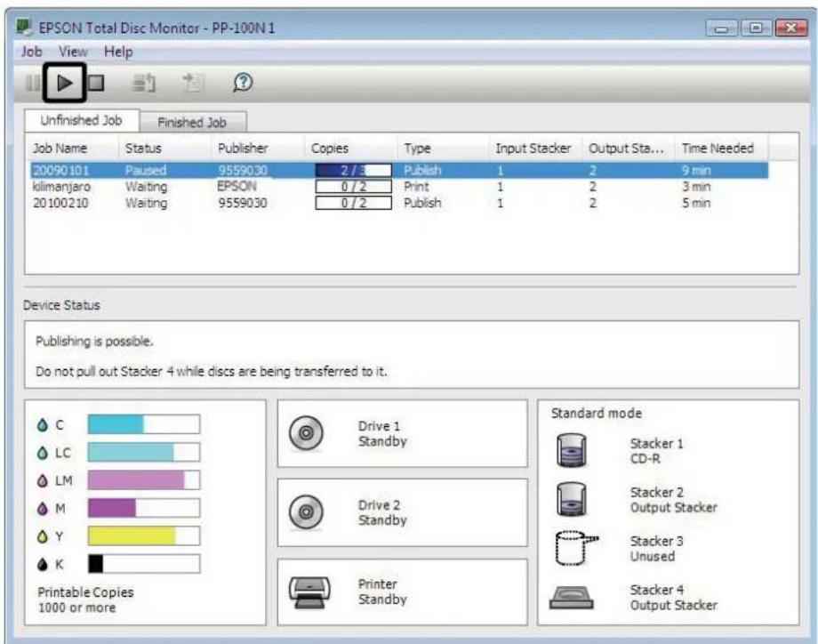Screen dimensions: 818x644
Task: Open the Help question mark icon
Action: point(243,83)
